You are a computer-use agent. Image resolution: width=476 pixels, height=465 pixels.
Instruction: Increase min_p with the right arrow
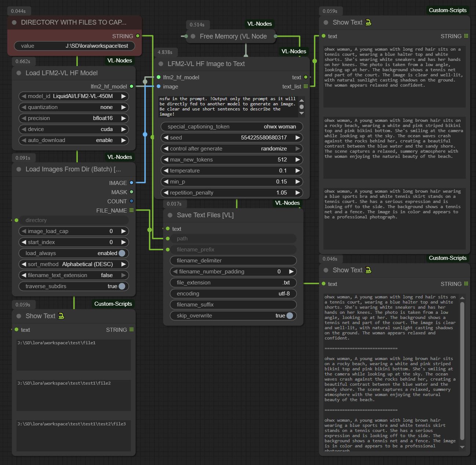(x=298, y=182)
